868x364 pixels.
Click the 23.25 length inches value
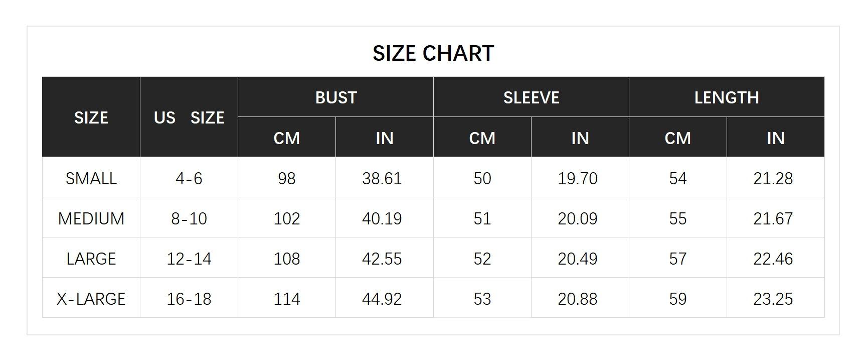click(x=773, y=299)
